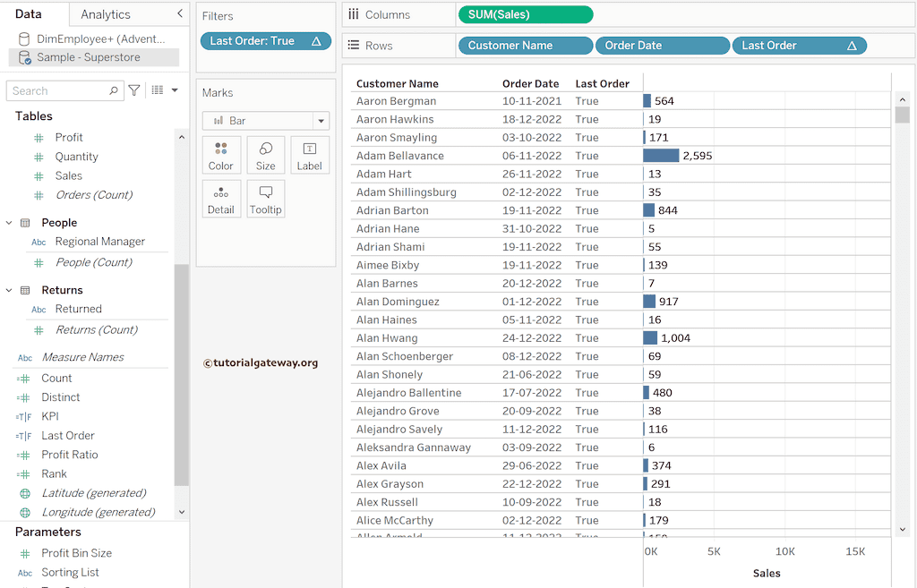Select the Alan Hwang sales bar
The image size is (917, 588).
[x=650, y=337]
